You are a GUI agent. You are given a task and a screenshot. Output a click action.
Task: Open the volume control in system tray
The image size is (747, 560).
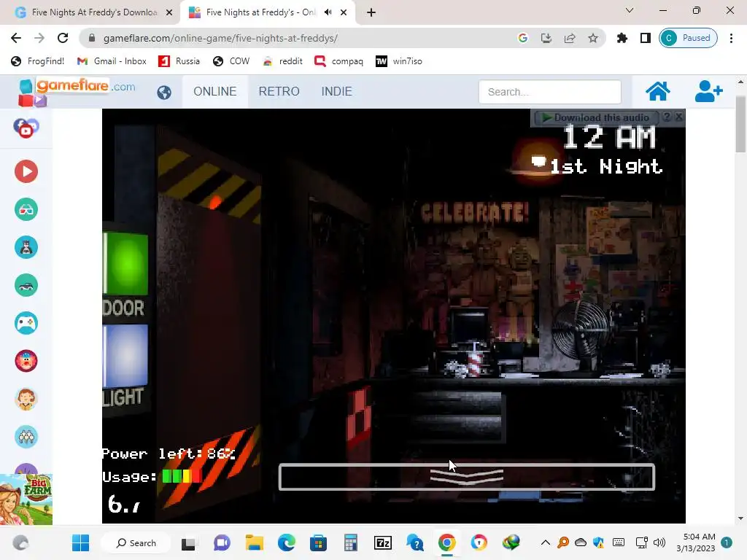[x=659, y=542]
